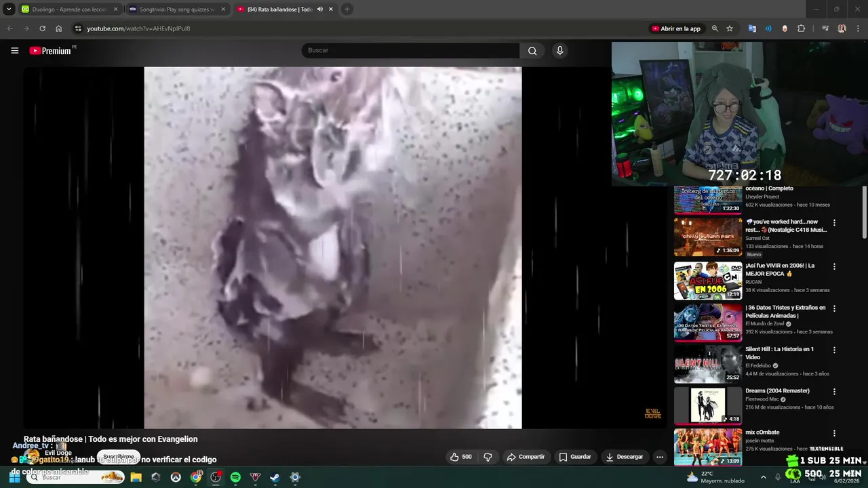
Task: Open the browser profile avatar
Action: tap(842, 28)
